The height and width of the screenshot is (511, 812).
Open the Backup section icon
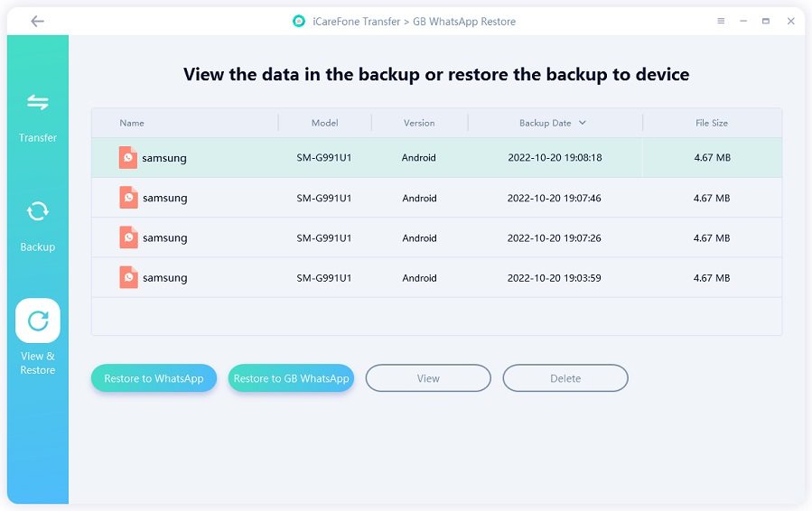38,211
